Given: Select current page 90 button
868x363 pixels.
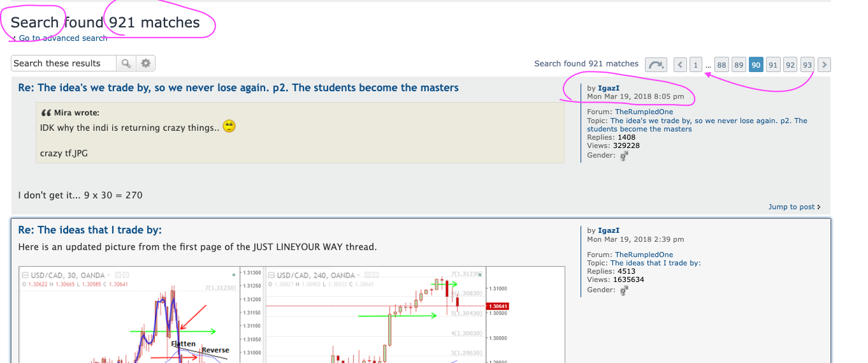Looking at the screenshot, I should (x=756, y=64).
